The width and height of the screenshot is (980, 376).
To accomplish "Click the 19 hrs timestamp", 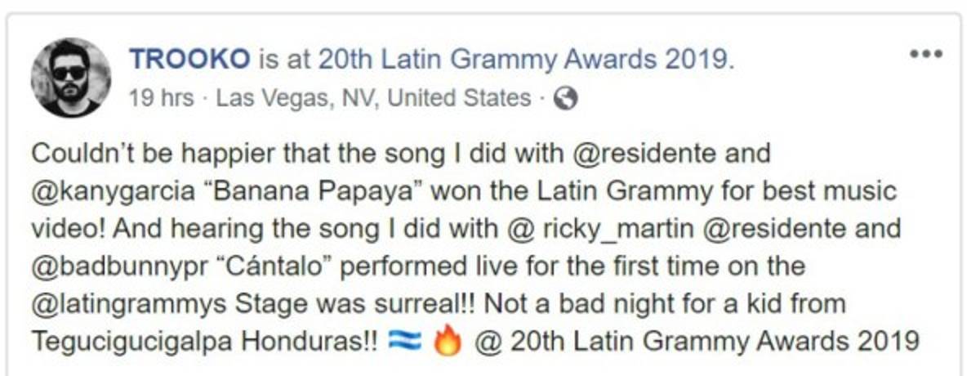I will point(161,99).
